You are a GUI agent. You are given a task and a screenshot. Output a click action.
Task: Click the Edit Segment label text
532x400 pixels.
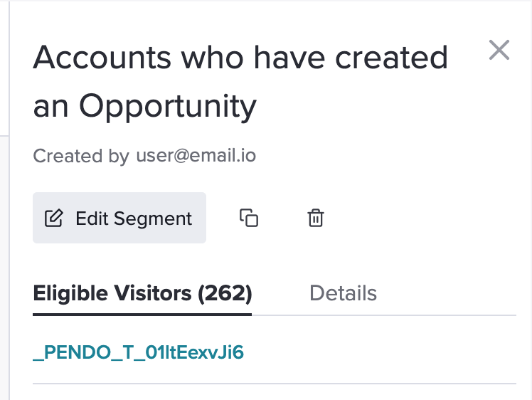click(134, 219)
